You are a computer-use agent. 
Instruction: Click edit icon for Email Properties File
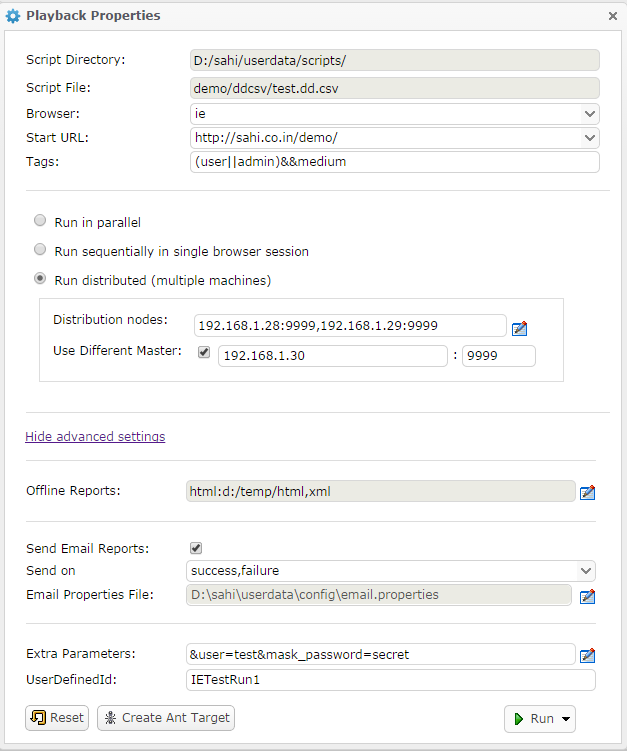(588, 597)
